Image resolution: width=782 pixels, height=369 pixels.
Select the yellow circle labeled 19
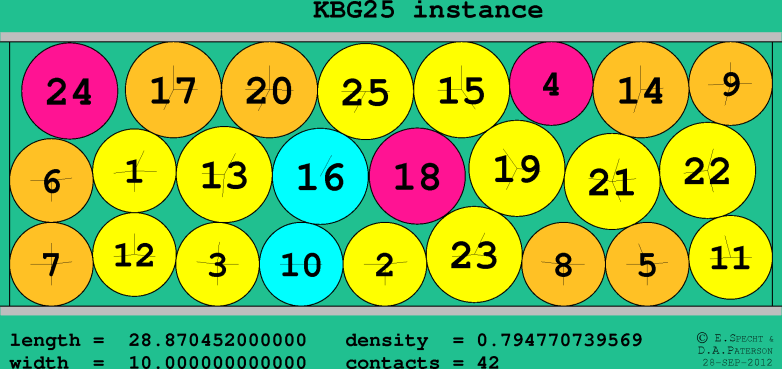(x=517, y=169)
